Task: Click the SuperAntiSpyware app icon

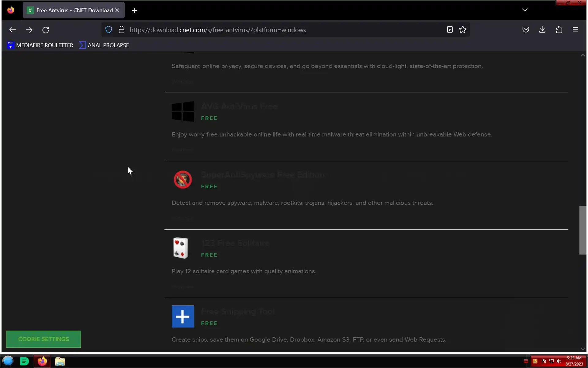Action: tap(183, 180)
